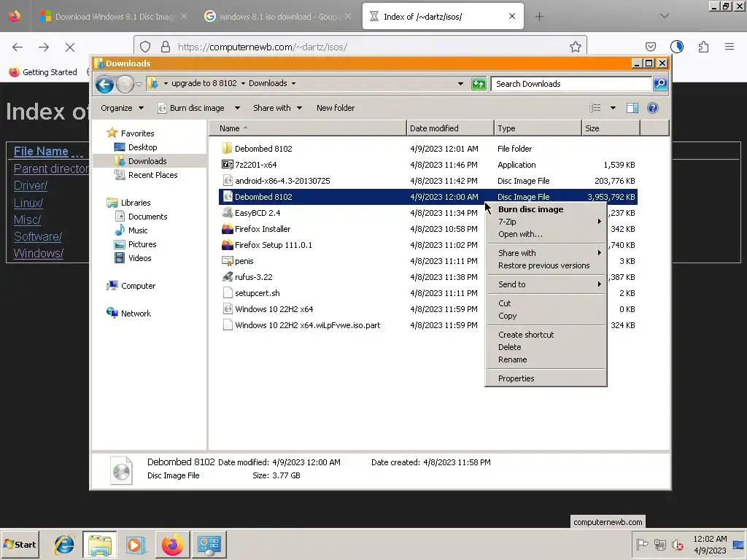Open the Start menu

coord(20,544)
